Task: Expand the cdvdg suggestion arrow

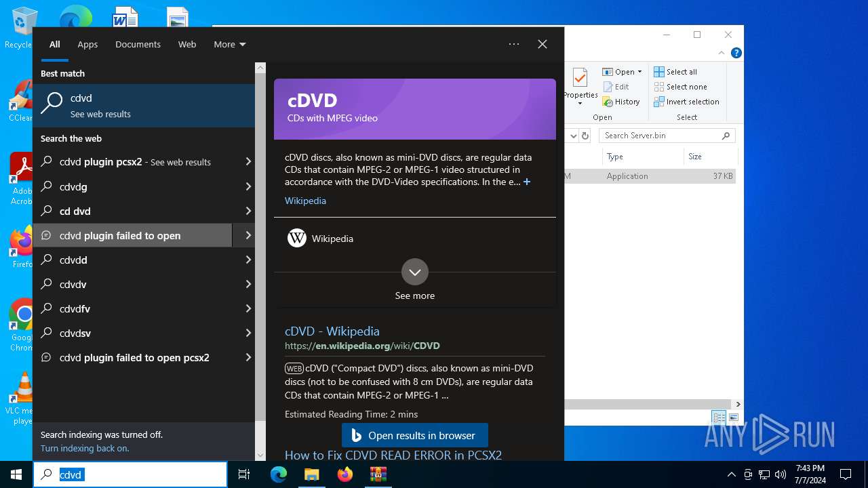Action: [248, 186]
